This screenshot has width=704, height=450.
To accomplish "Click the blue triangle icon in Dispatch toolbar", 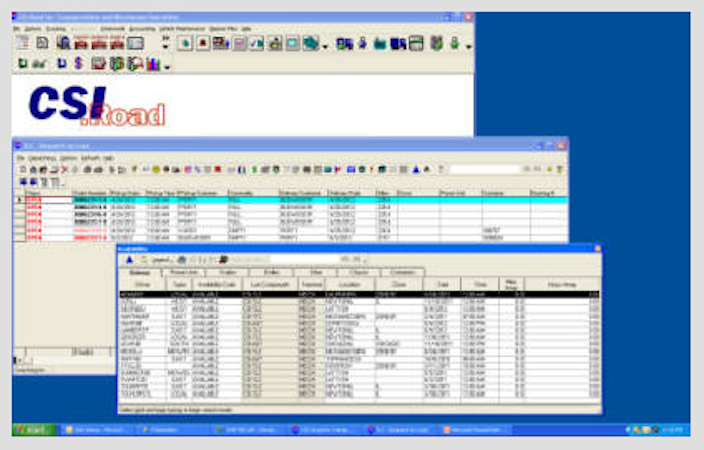I will (416, 169).
